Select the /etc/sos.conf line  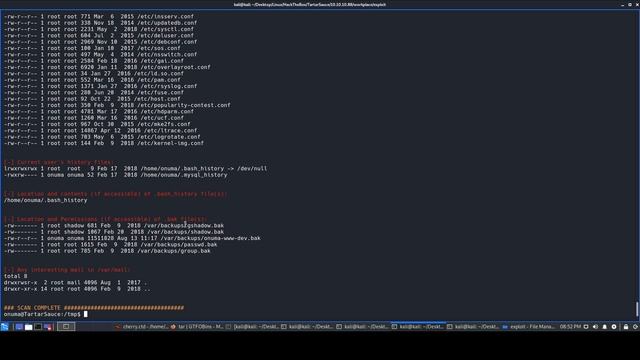pos(92,48)
